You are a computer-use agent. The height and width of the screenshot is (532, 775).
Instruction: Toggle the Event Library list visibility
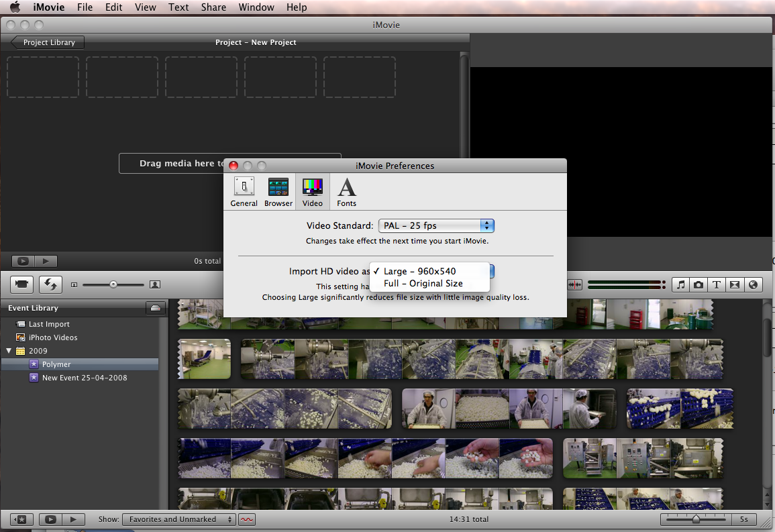pyautogui.click(x=21, y=519)
